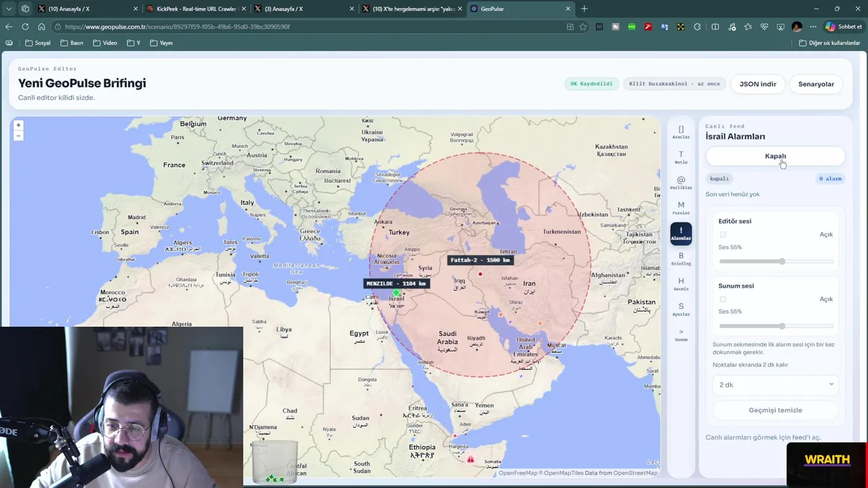
Task: Adjust the Sunum sesi volume slider
Action: (776, 326)
